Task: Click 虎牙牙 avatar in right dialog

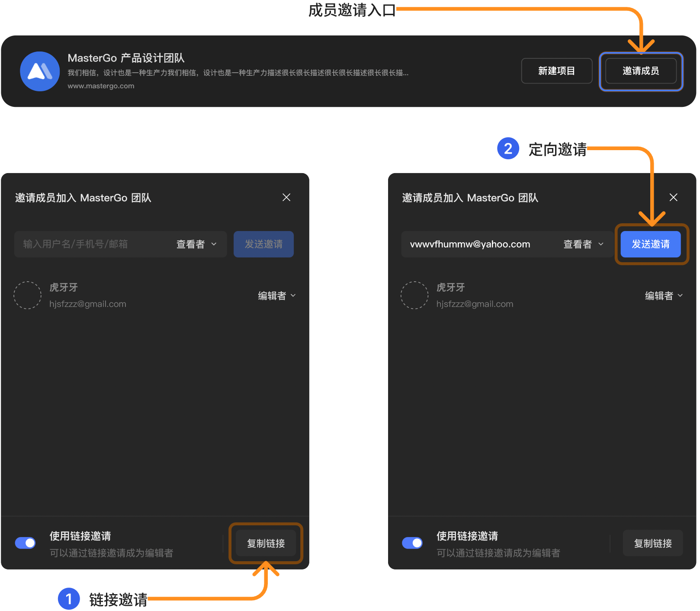Action: click(x=414, y=295)
